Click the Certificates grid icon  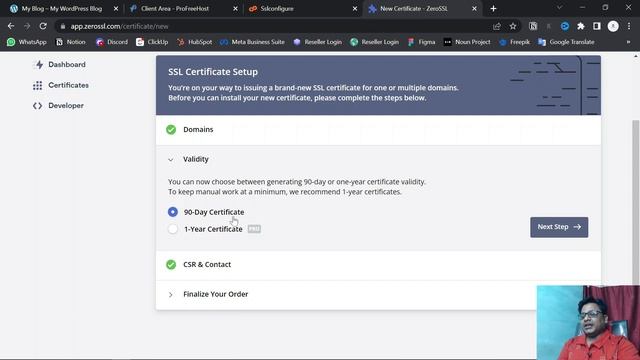coord(38,85)
